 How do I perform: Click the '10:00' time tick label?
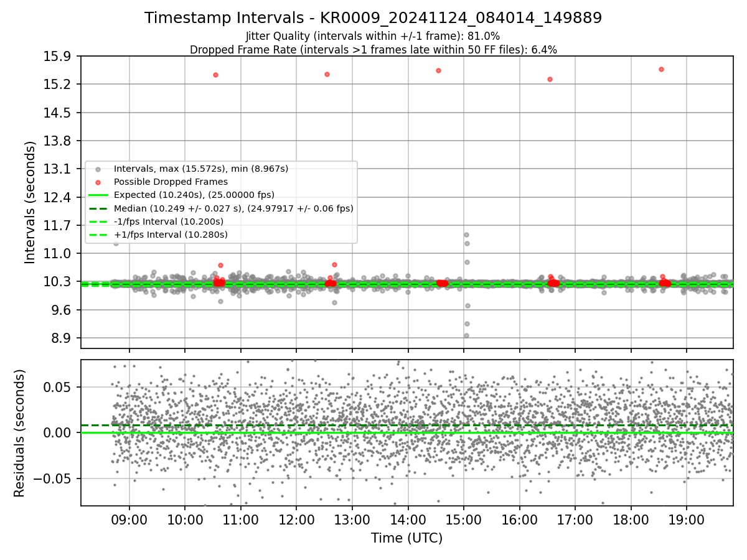[185, 520]
